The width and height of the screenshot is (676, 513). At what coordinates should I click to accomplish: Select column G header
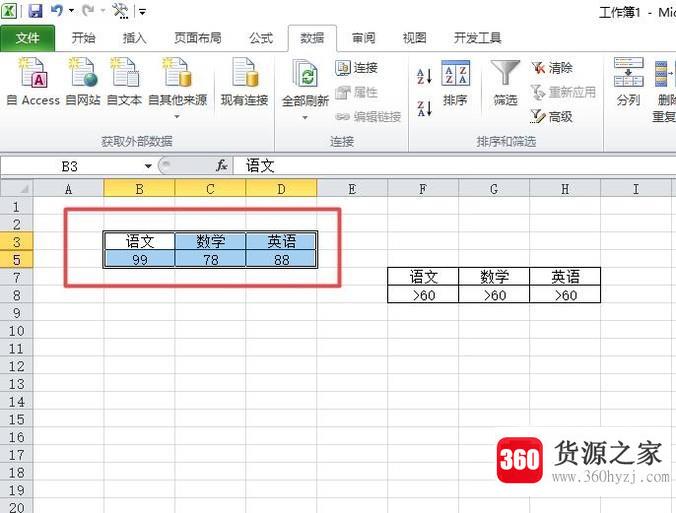(x=494, y=189)
